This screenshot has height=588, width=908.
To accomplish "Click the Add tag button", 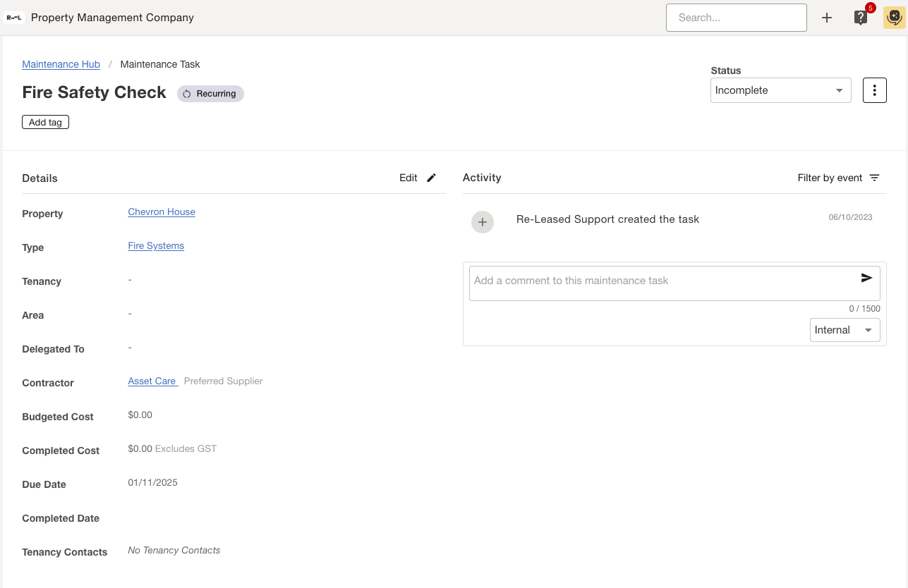I will coord(46,122).
